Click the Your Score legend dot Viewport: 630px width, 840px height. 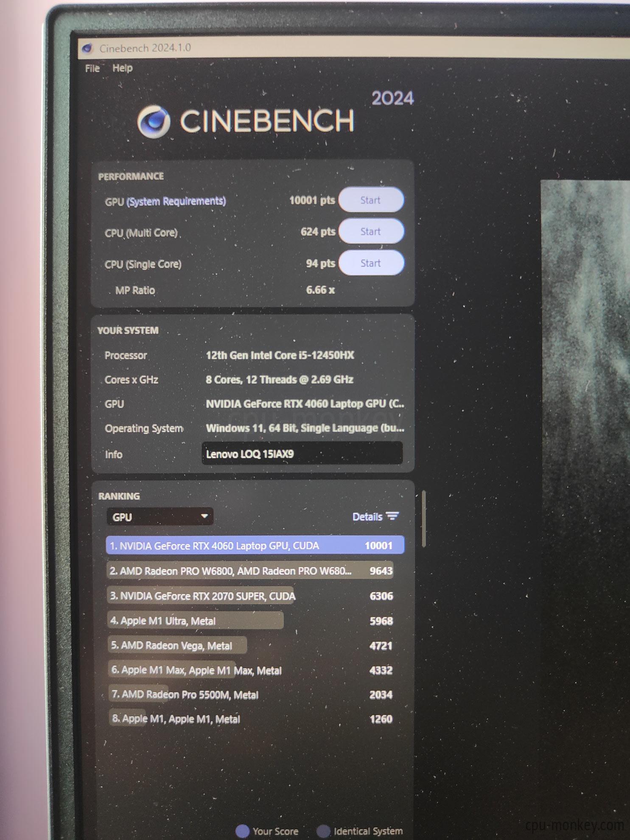(x=242, y=831)
